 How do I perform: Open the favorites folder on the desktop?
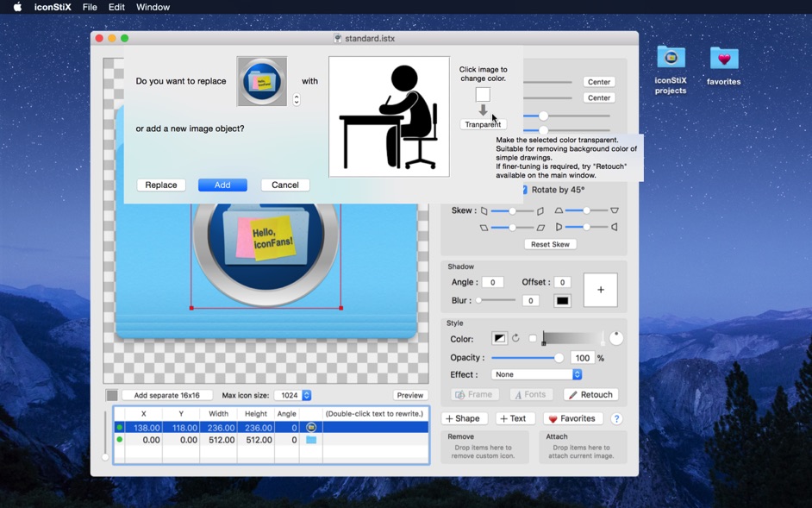coord(724,66)
